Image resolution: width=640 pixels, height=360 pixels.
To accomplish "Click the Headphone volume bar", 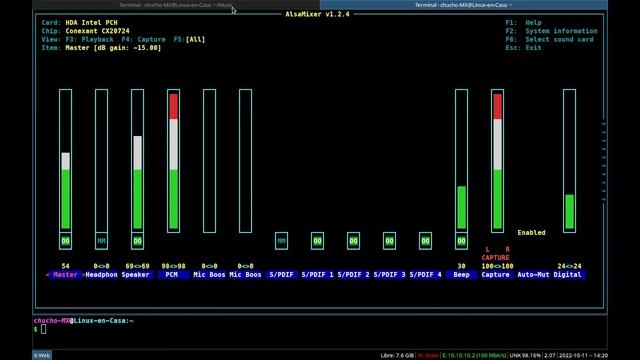I will 101,161.
